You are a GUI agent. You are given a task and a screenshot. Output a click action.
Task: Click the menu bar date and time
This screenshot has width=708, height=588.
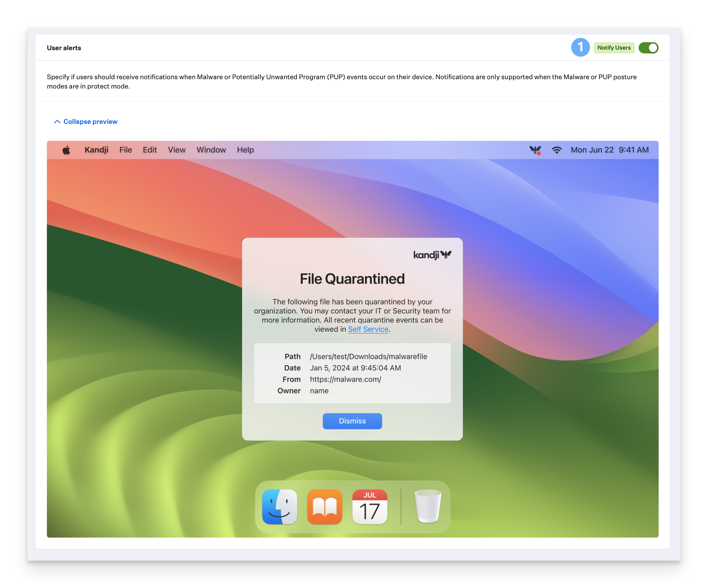click(609, 150)
